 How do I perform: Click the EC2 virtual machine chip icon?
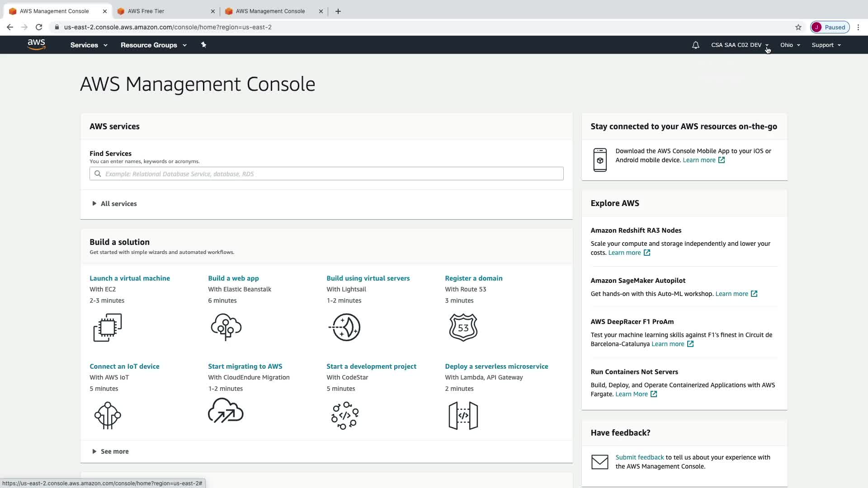[108, 327]
